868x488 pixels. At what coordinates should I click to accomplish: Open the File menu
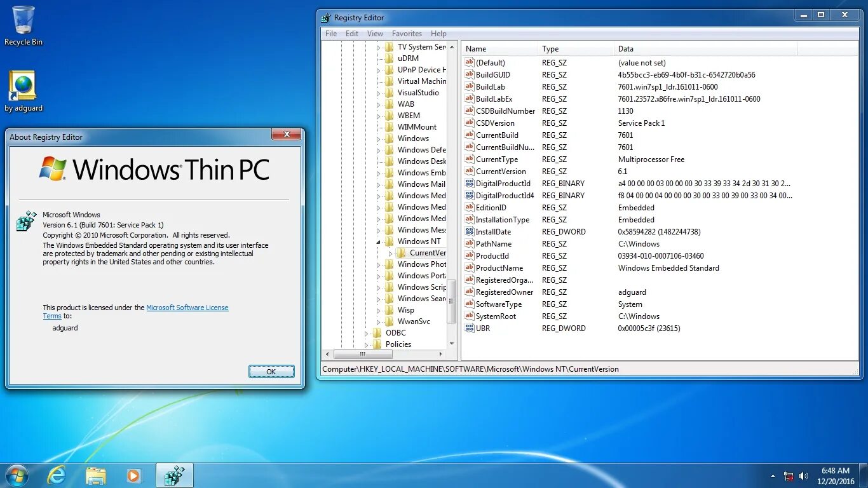331,34
